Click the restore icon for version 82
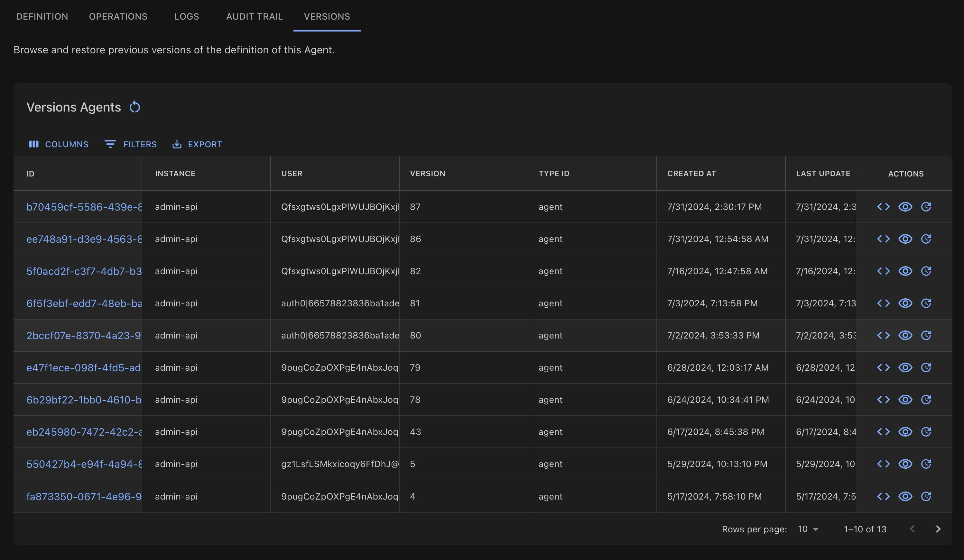Image resolution: width=964 pixels, height=560 pixels. [x=926, y=271]
